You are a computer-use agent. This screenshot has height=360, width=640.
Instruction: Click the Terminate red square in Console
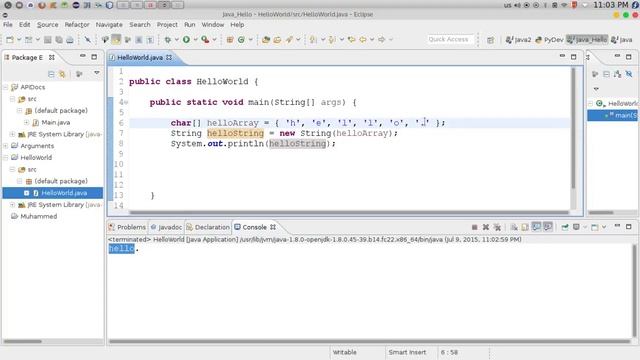[474, 227]
